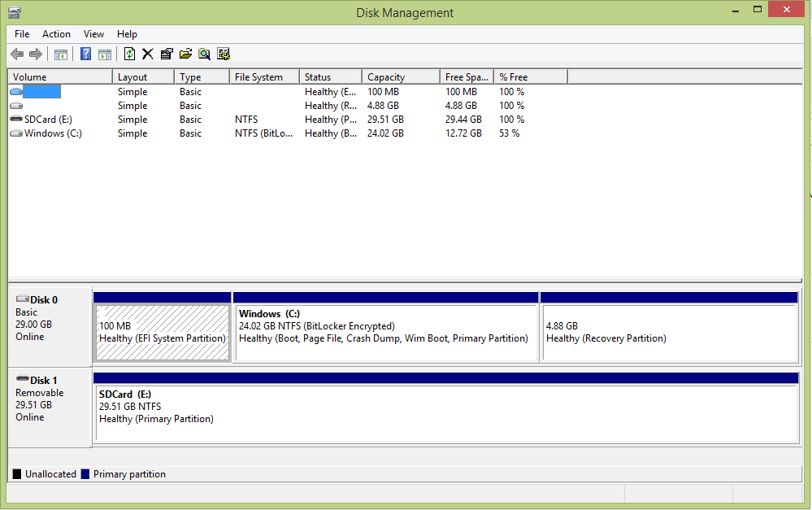Open the File menu
Image resolution: width=812 pixels, height=510 pixels.
coord(22,34)
